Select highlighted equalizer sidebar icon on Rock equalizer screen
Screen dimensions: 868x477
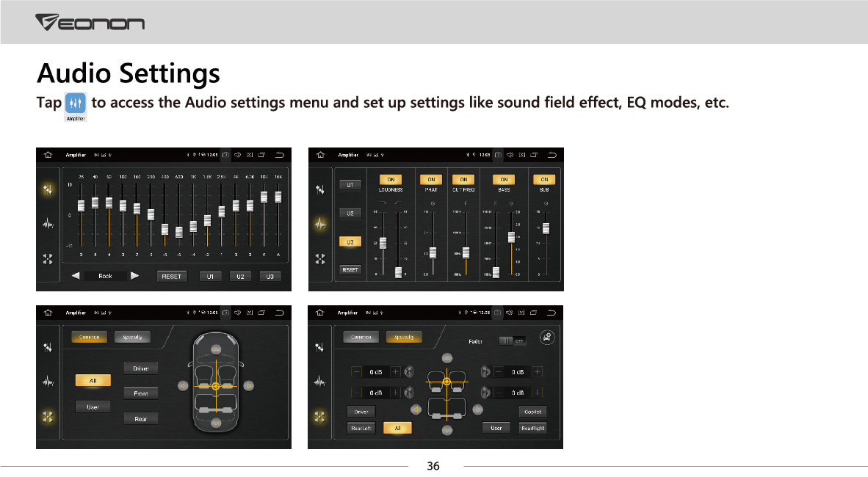click(48, 190)
